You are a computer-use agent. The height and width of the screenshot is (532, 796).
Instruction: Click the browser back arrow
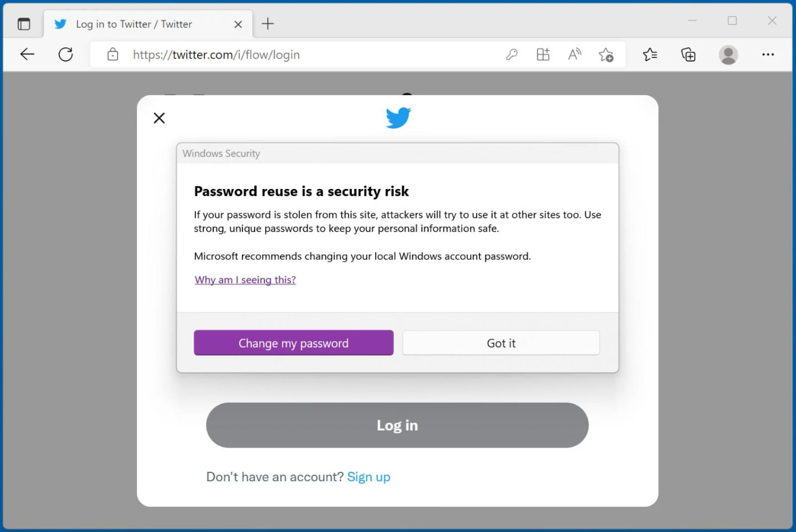pos(27,55)
